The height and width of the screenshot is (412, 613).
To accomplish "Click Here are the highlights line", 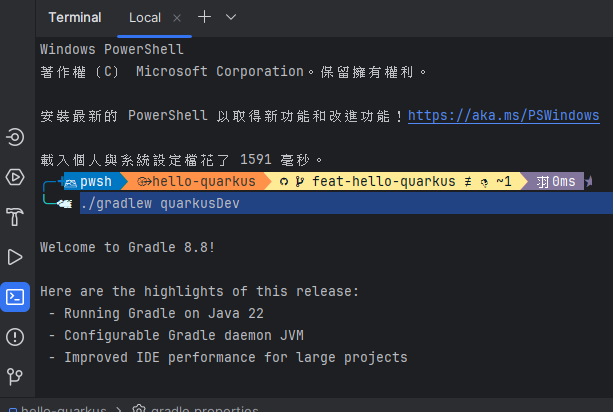I will click(199, 292).
